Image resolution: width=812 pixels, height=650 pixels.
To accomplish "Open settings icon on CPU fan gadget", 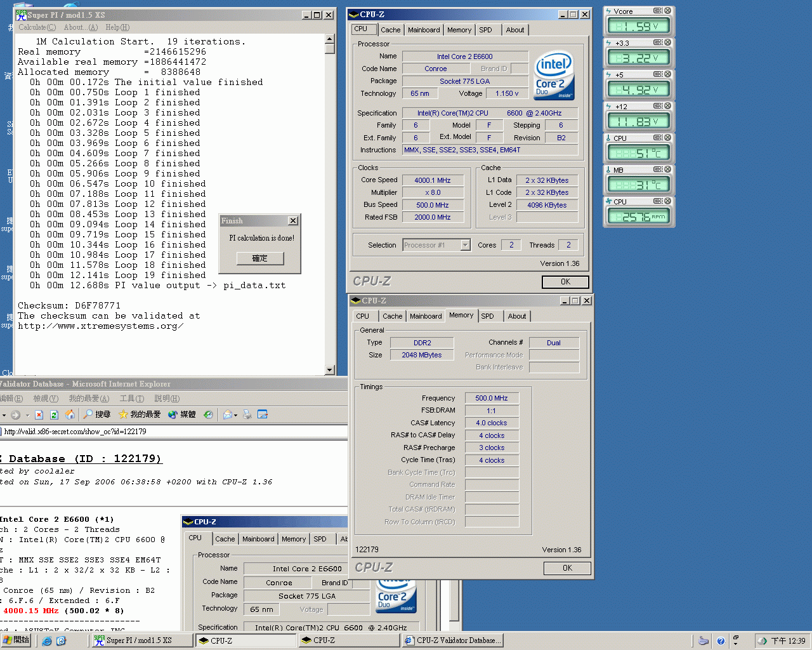I will (x=658, y=201).
